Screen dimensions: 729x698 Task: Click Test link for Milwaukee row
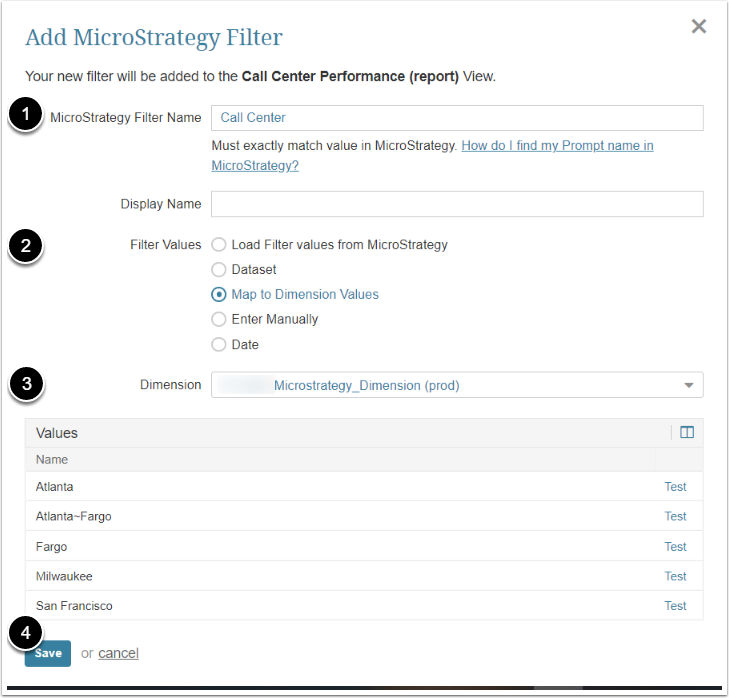point(675,577)
